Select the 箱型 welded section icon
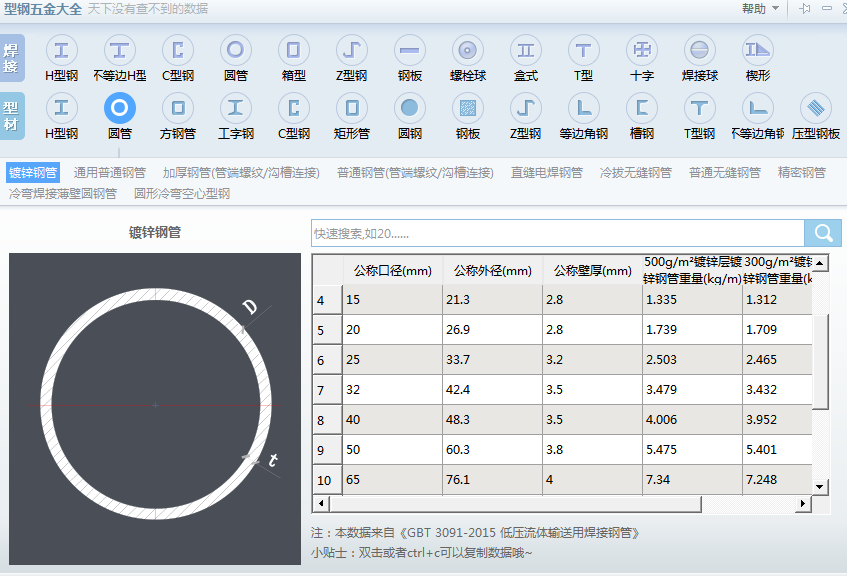The height and width of the screenshot is (576, 847). point(293,51)
